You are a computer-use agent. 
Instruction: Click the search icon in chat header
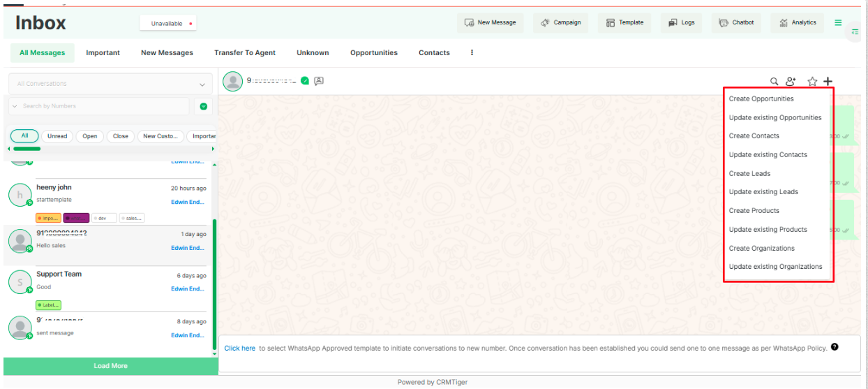774,82
